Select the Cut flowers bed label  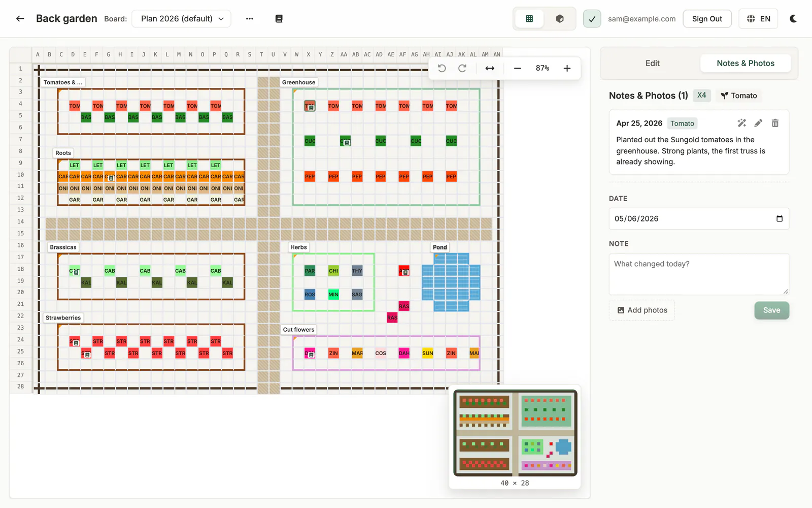pyautogui.click(x=298, y=330)
